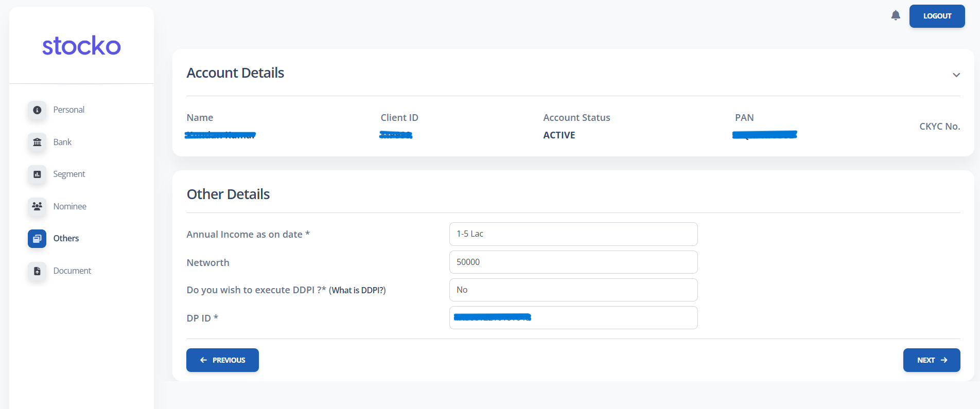
Task: Click the Personal info icon in sidebar
Action: (37, 110)
